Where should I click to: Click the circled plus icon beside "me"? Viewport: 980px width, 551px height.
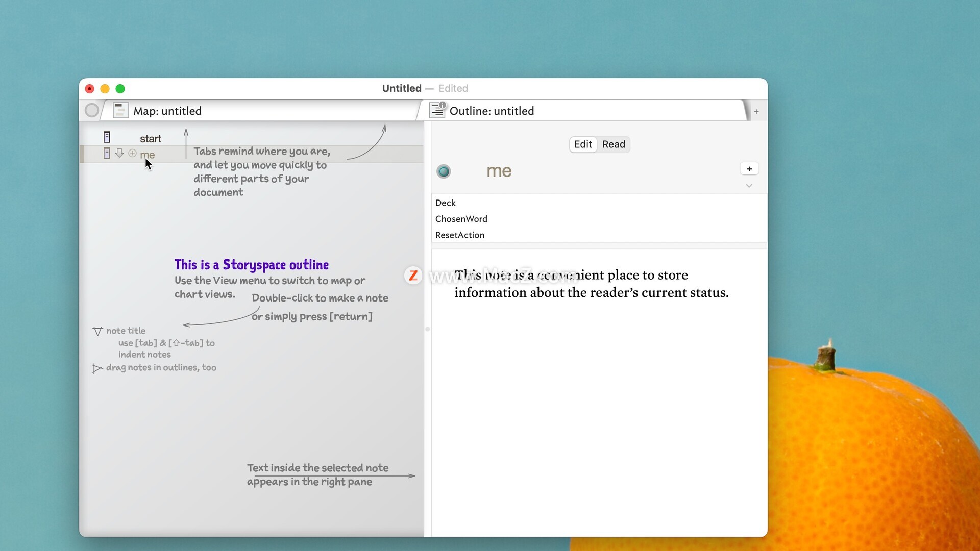(x=132, y=153)
